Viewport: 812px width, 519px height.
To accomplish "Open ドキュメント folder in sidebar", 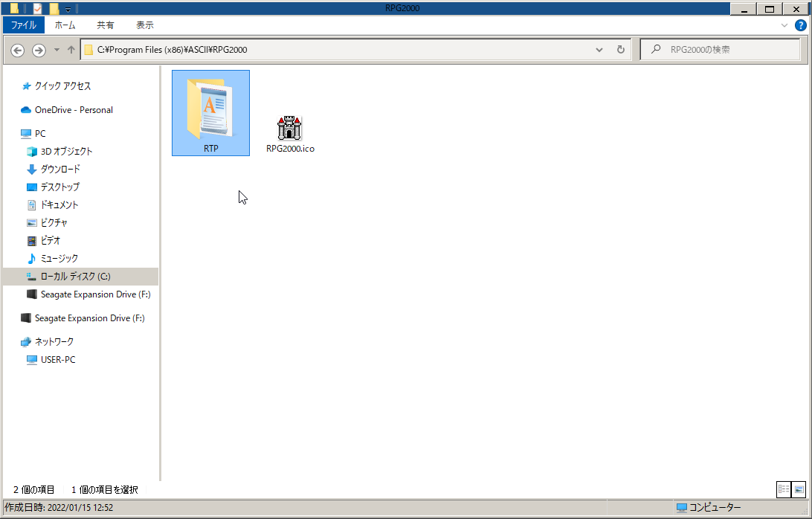I will pyautogui.click(x=59, y=205).
